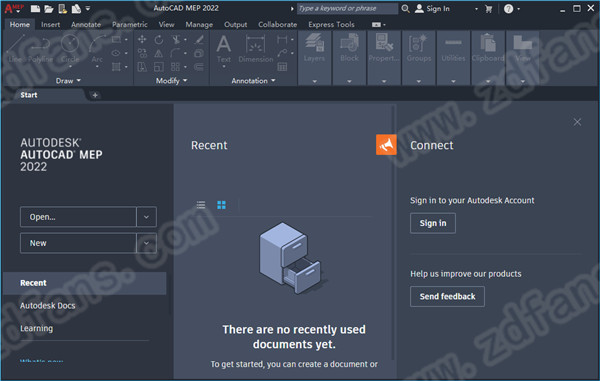Select the Ellipse draw tool
600x381 pixels.
pyautogui.click(x=116, y=53)
